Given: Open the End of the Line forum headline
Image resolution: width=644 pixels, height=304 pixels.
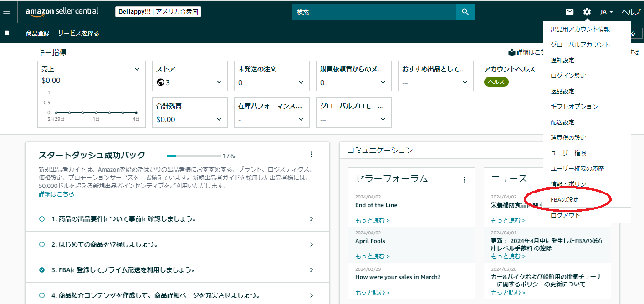Looking at the screenshot, I should 376,205.
